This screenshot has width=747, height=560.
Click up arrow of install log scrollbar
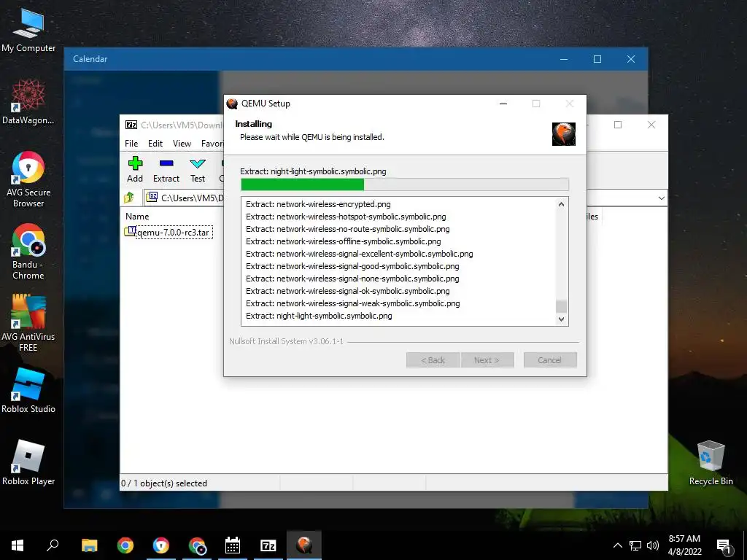tap(561, 204)
